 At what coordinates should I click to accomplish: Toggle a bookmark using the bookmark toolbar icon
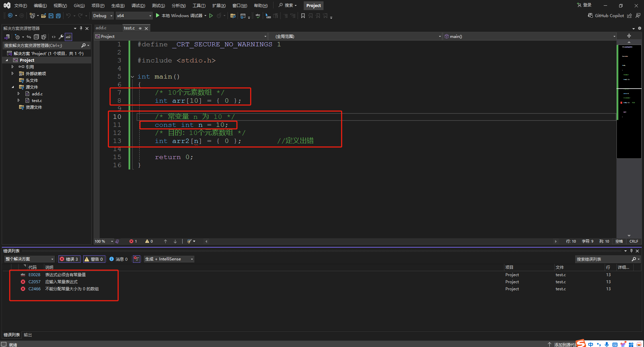(x=303, y=16)
